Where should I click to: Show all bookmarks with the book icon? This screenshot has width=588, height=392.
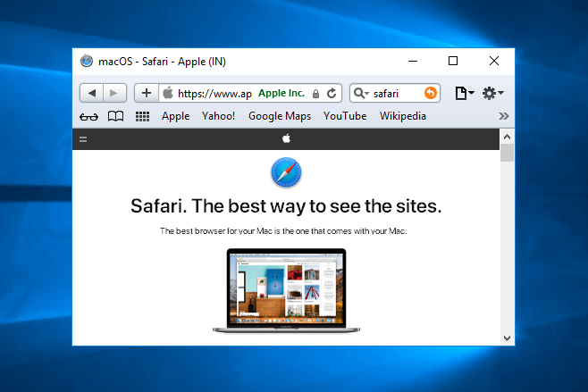tap(114, 116)
